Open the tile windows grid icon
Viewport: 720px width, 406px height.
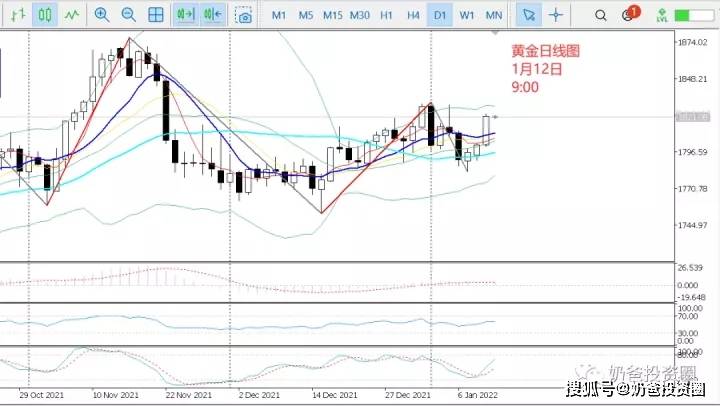click(x=156, y=15)
